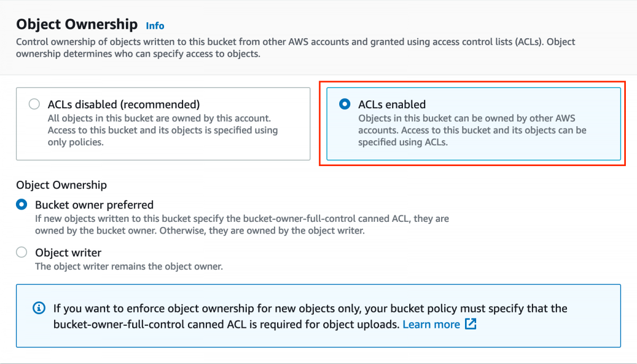Click the "Object writer" label text

[x=68, y=253]
